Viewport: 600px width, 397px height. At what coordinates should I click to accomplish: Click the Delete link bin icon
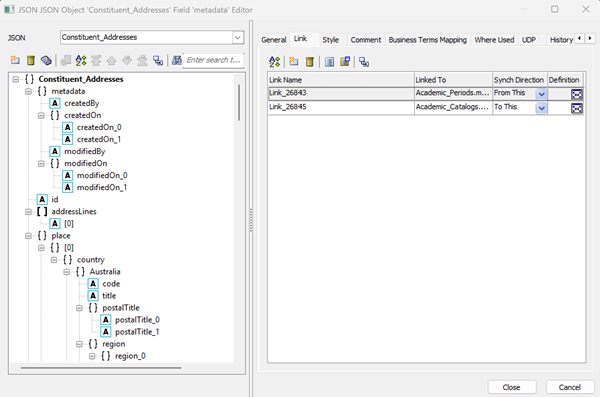(310, 62)
